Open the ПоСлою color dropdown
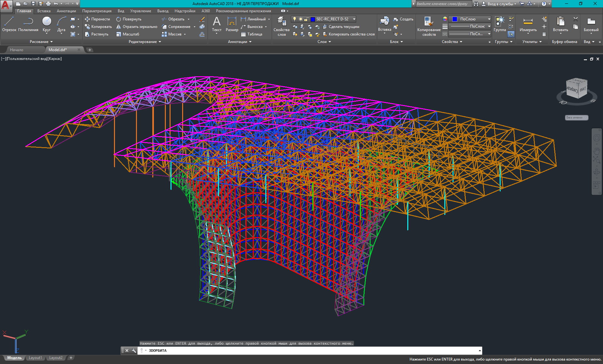This screenshot has width=603, height=364. click(489, 19)
